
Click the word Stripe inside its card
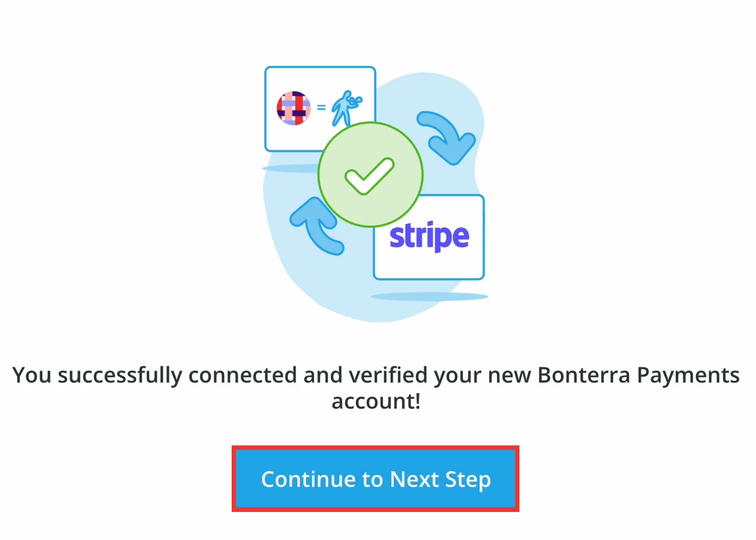[x=429, y=237]
